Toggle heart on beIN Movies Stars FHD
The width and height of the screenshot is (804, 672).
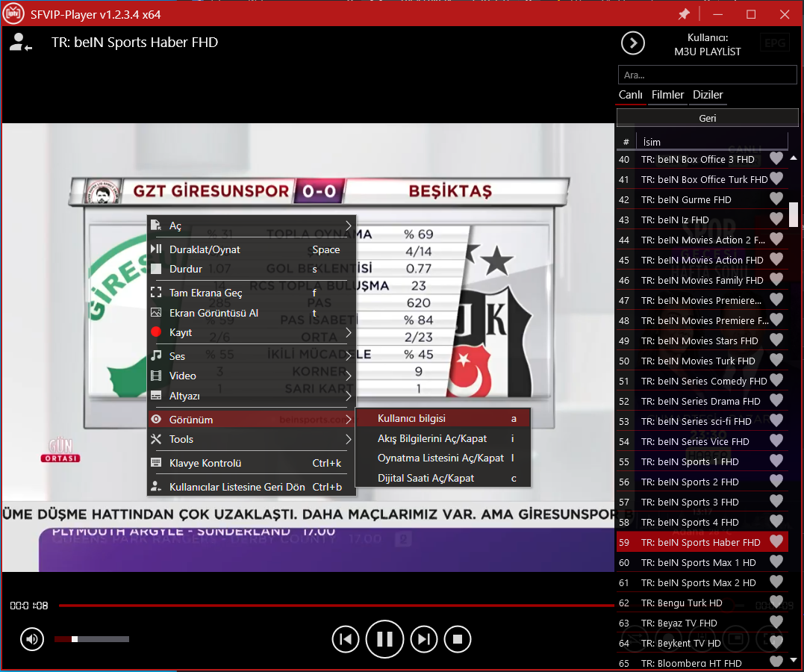point(776,340)
